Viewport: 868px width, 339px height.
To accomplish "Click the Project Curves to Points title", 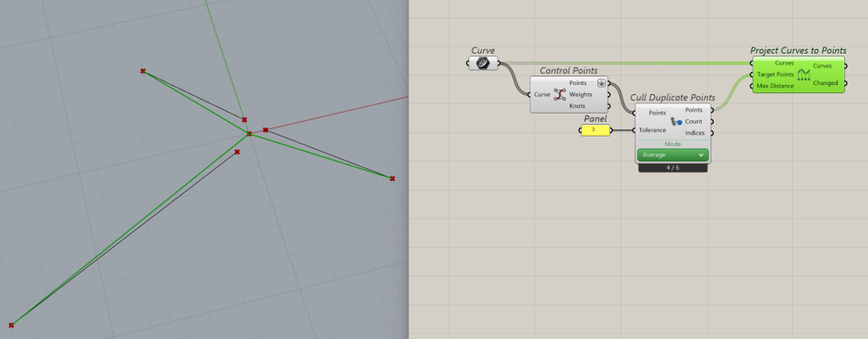I will 798,51.
